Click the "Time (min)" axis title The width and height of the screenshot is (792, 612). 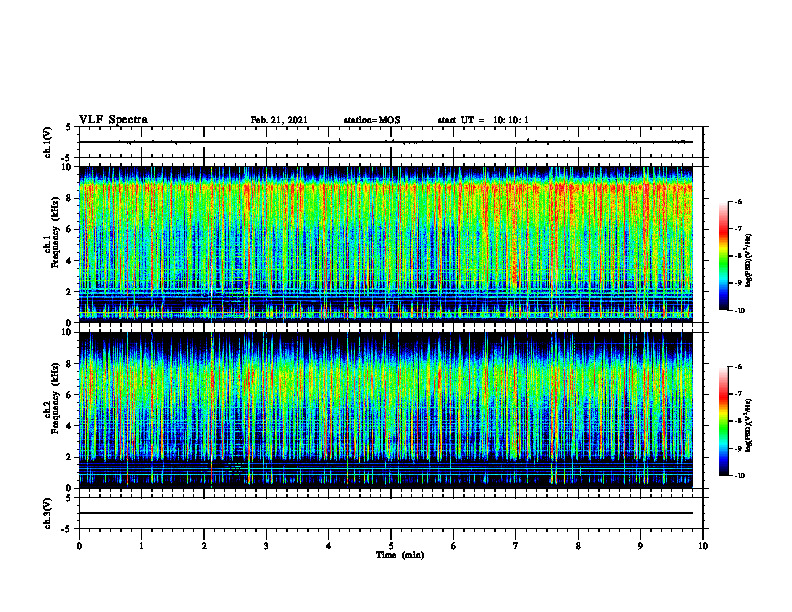400,555
